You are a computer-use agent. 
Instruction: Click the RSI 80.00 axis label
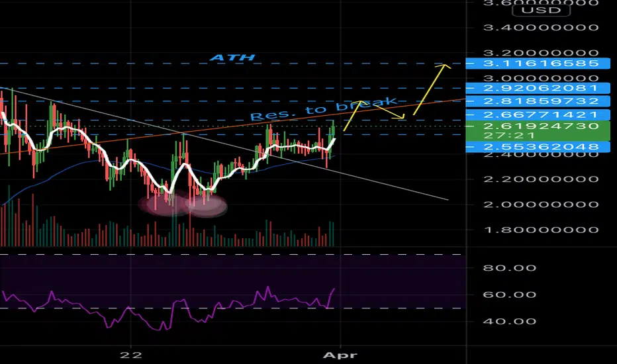pos(510,268)
